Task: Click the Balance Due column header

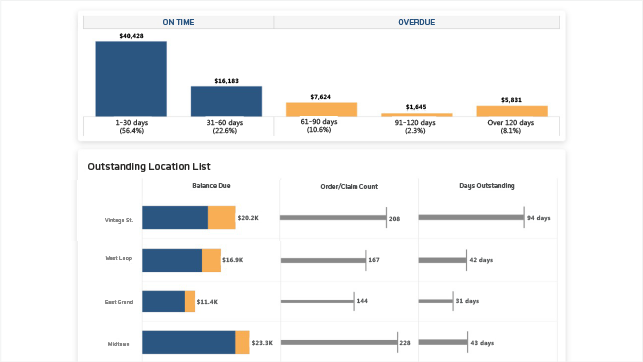Action: 211,186
